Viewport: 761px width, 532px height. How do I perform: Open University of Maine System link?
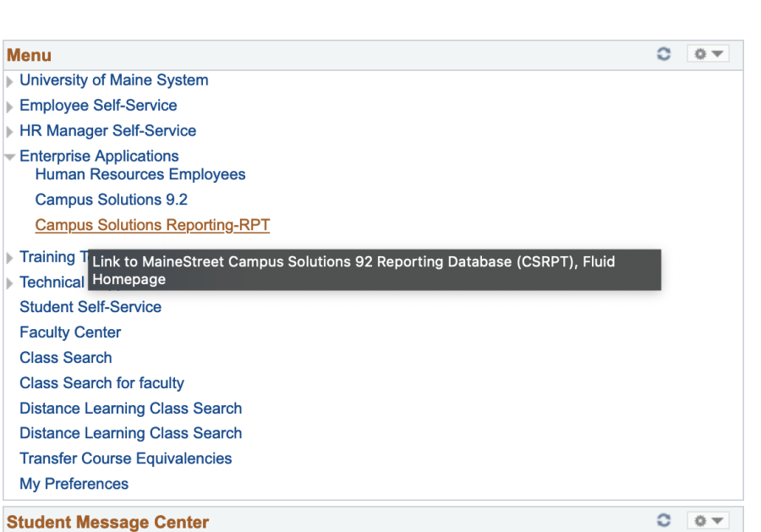(114, 80)
